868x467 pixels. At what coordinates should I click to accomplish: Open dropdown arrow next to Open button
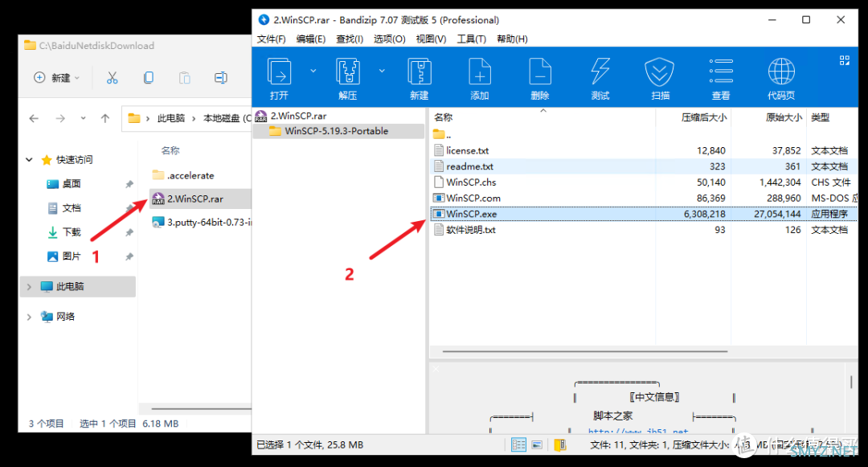[313, 71]
